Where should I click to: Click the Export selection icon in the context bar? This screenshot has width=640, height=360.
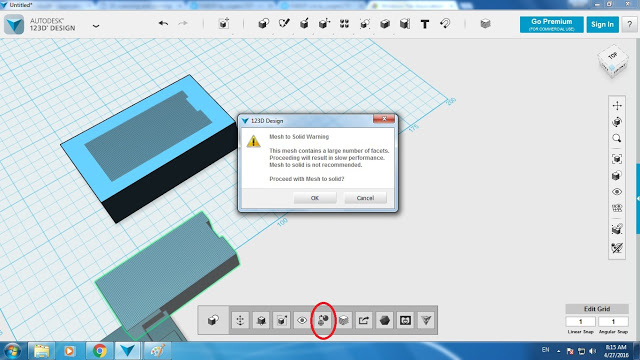[364, 320]
